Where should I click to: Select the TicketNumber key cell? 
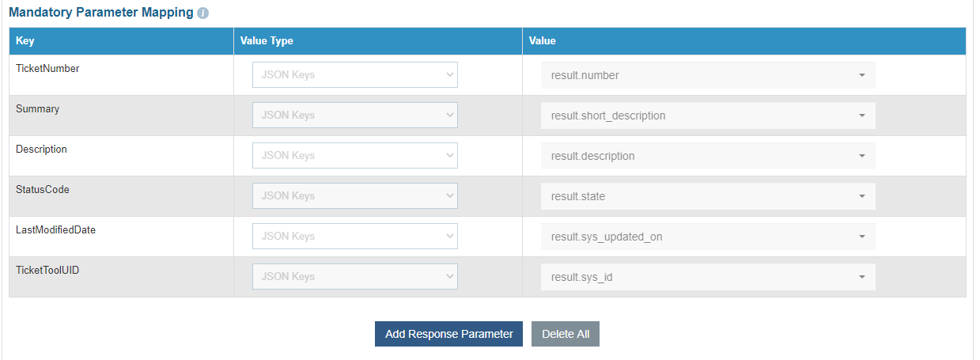click(47, 69)
